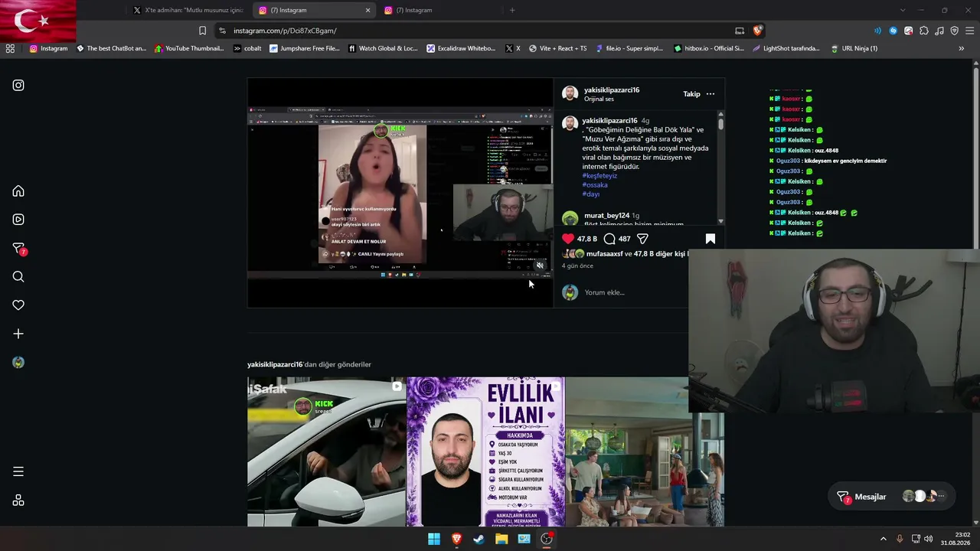The height and width of the screenshot is (551, 980).
Task: Click the taskbar volume speaker icon
Action: pos(929,539)
